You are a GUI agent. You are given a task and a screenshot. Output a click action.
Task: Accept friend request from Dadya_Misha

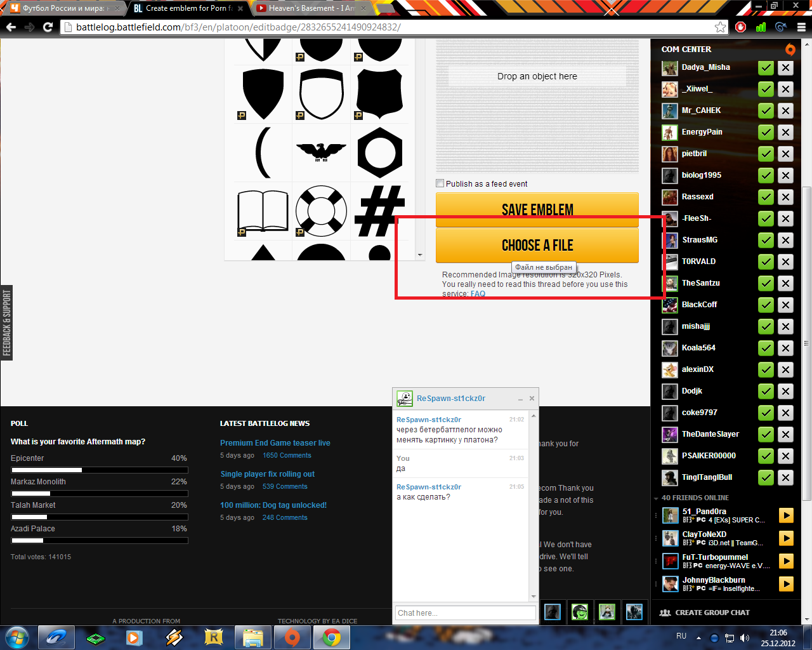point(766,68)
